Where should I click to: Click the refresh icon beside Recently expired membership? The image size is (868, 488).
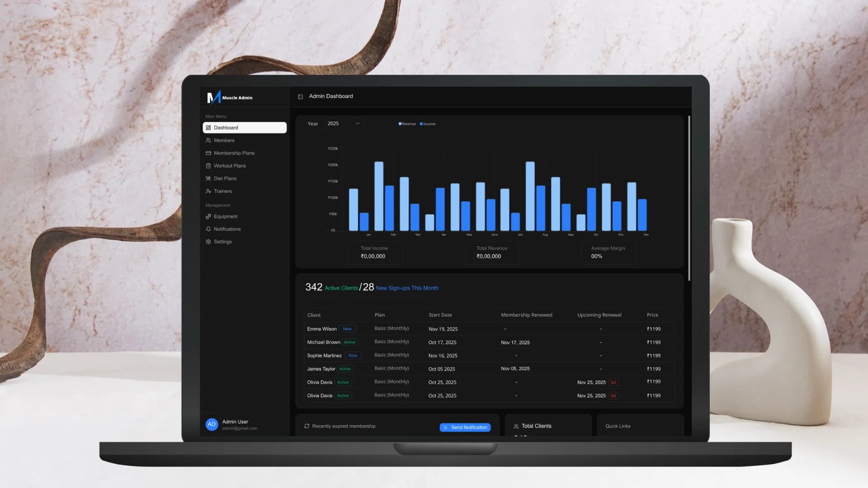coord(307,426)
